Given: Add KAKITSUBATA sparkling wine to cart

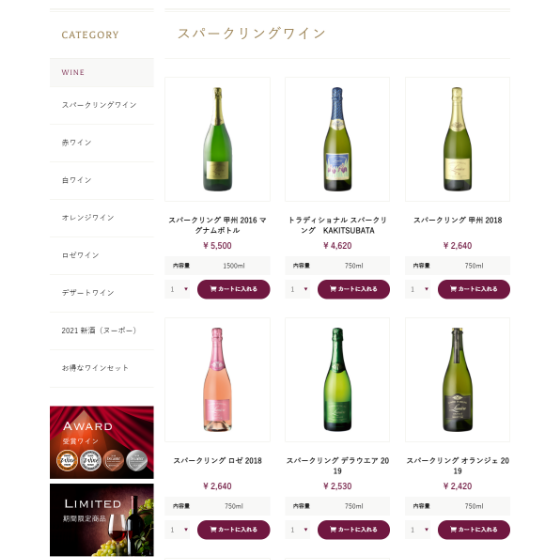Looking at the screenshot, I should 354,289.
